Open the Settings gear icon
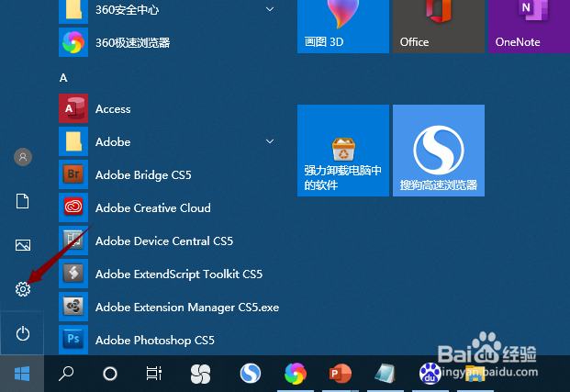 pyautogui.click(x=23, y=289)
